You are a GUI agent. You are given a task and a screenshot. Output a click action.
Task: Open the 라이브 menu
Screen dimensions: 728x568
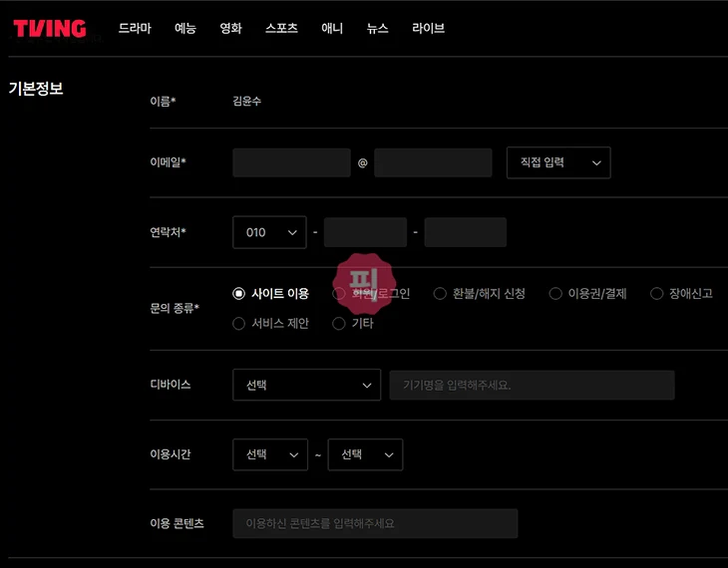pos(428,28)
